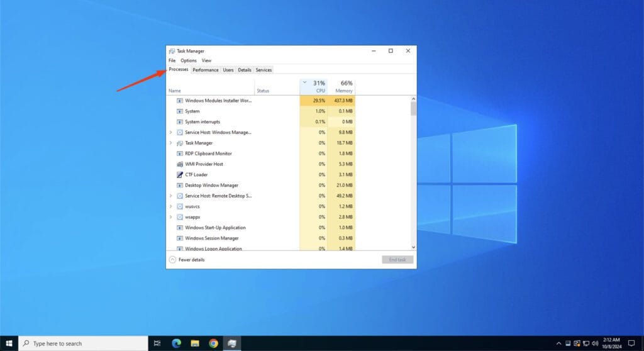Click the System process icon
644x351 pixels.
pos(179,111)
